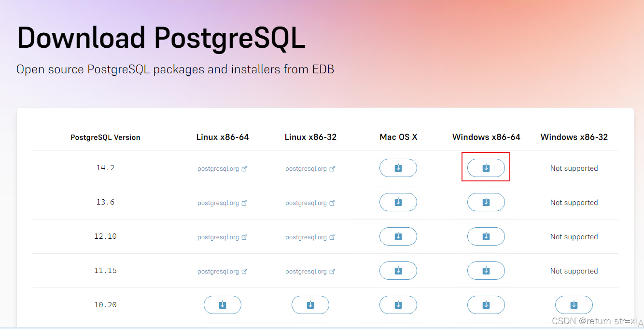Open postgresql.org link for 12.10 Linux x86-64
Image resolution: width=644 pixels, height=329 pixels.
[x=223, y=237]
